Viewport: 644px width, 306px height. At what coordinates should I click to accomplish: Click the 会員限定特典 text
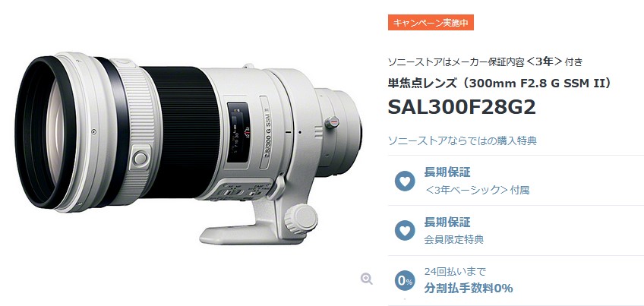point(454,239)
